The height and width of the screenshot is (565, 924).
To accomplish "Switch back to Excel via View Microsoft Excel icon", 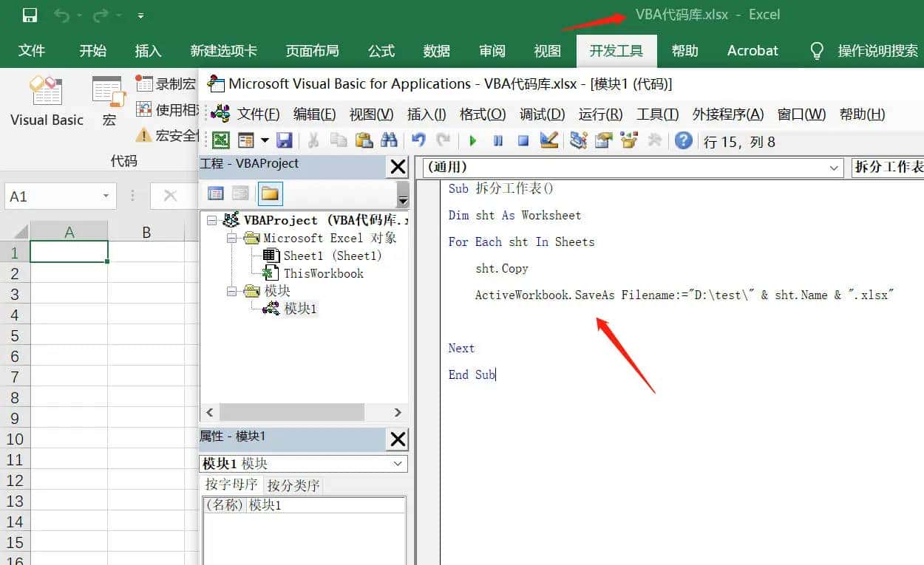I will click(x=220, y=141).
